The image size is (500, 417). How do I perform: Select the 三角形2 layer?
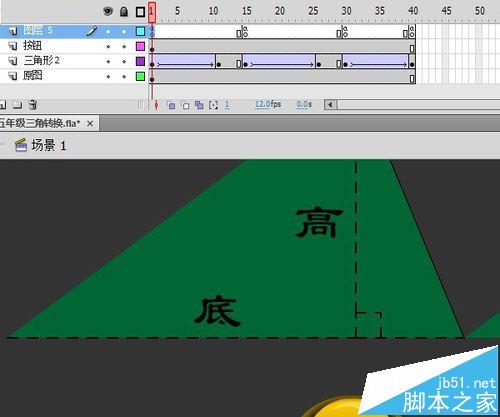pos(41,61)
